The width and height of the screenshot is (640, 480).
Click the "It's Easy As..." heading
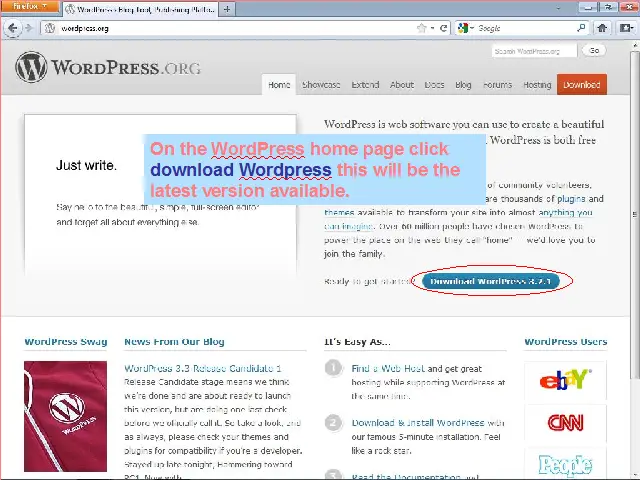[x=357, y=342]
